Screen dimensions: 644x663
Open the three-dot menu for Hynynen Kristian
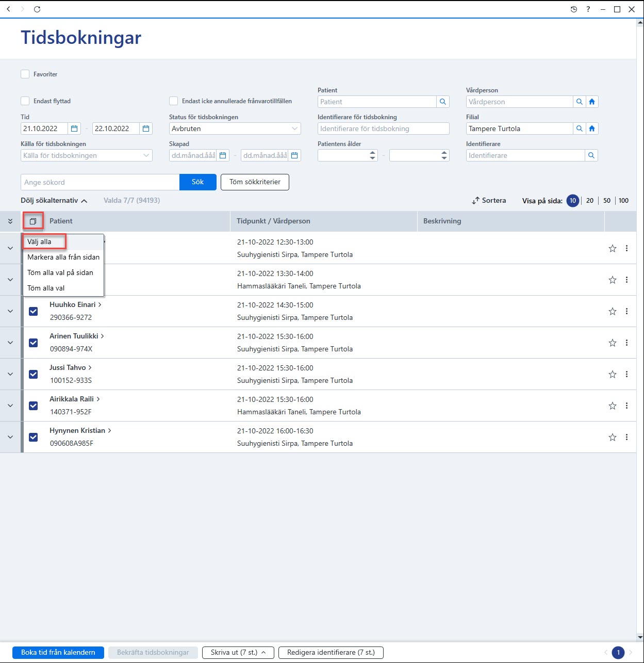coord(626,437)
